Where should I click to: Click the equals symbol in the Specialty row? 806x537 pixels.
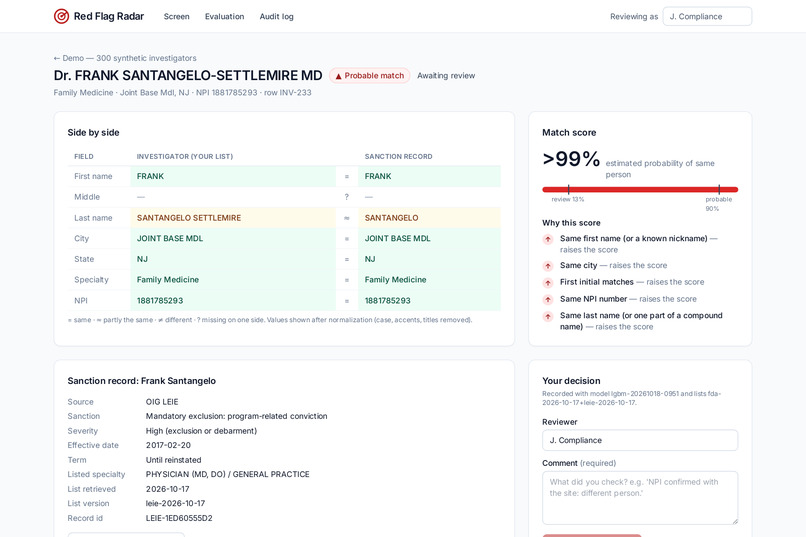(346, 280)
